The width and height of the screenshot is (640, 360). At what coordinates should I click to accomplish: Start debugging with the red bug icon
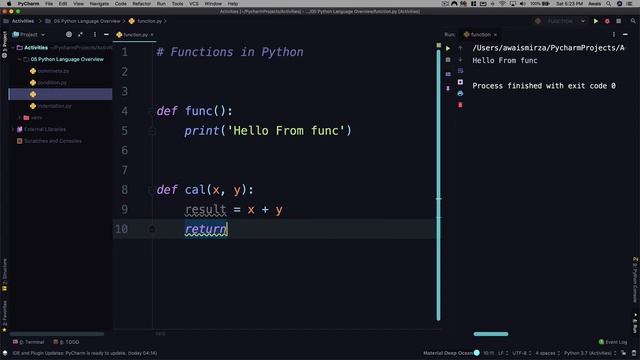607,21
